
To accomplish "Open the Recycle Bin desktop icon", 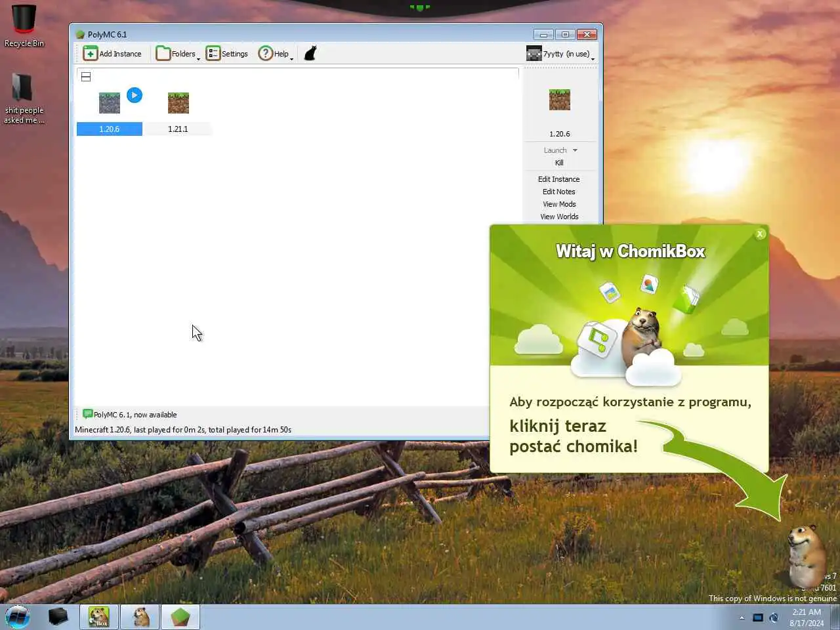I will [x=24, y=26].
